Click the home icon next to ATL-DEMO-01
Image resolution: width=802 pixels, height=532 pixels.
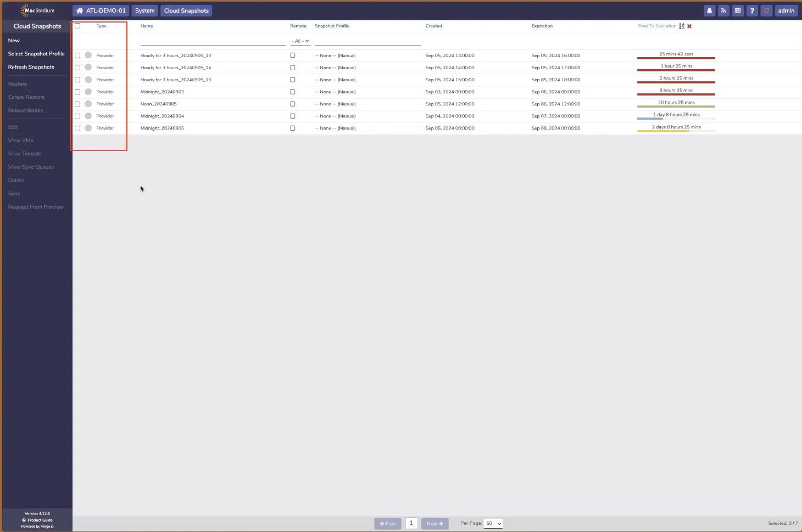79,10
